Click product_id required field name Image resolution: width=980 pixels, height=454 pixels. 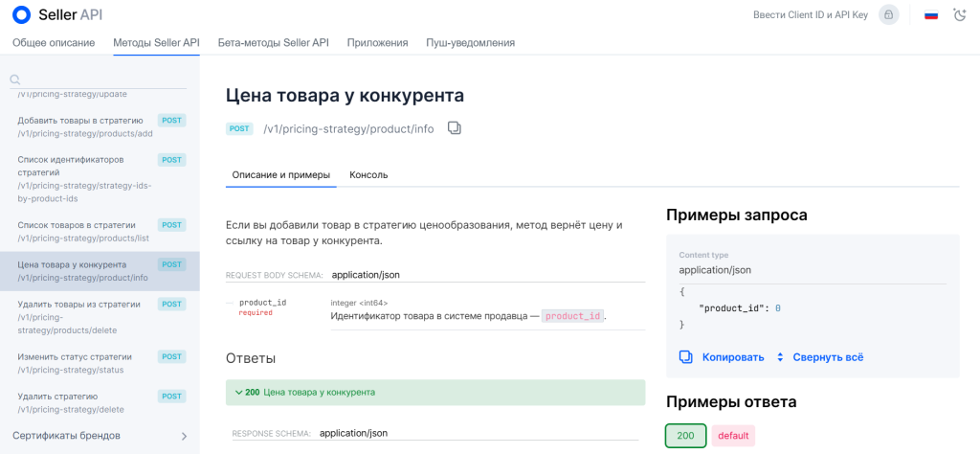pos(262,303)
